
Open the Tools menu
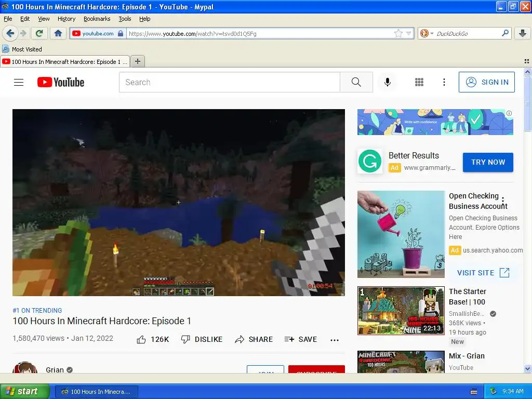pos(125,19)
